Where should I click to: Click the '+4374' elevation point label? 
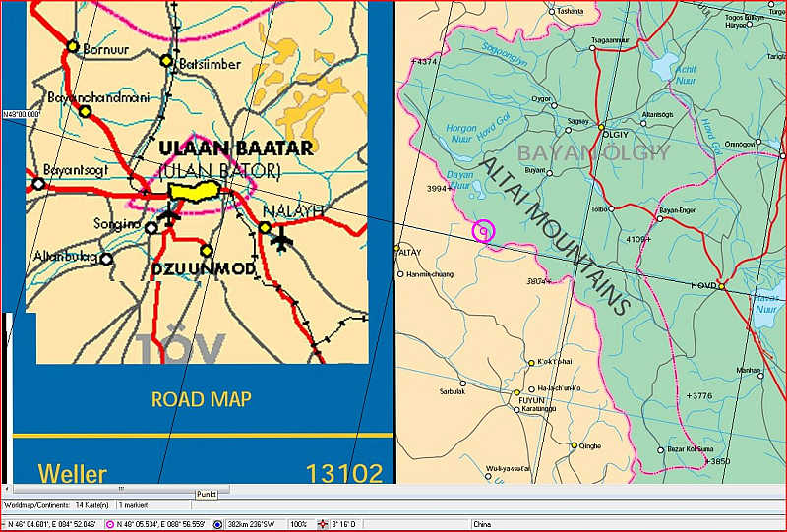coord(424,62)
